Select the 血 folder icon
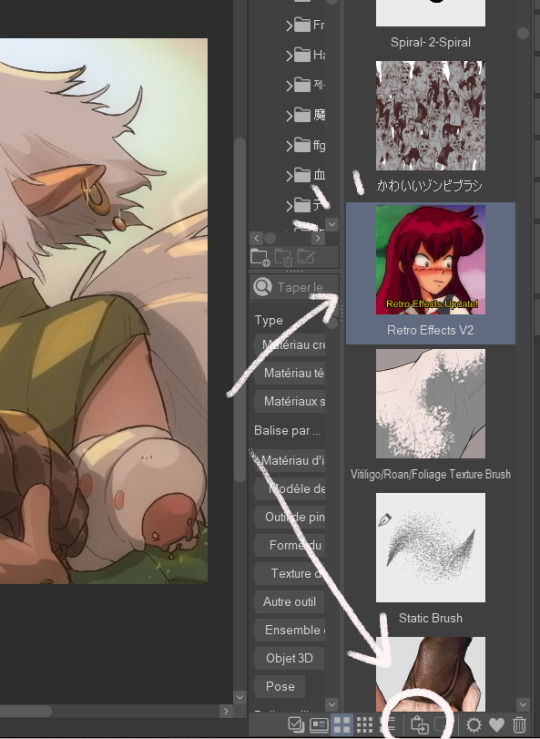This screenshot has height=739, width=540. [x=302, y=175]
